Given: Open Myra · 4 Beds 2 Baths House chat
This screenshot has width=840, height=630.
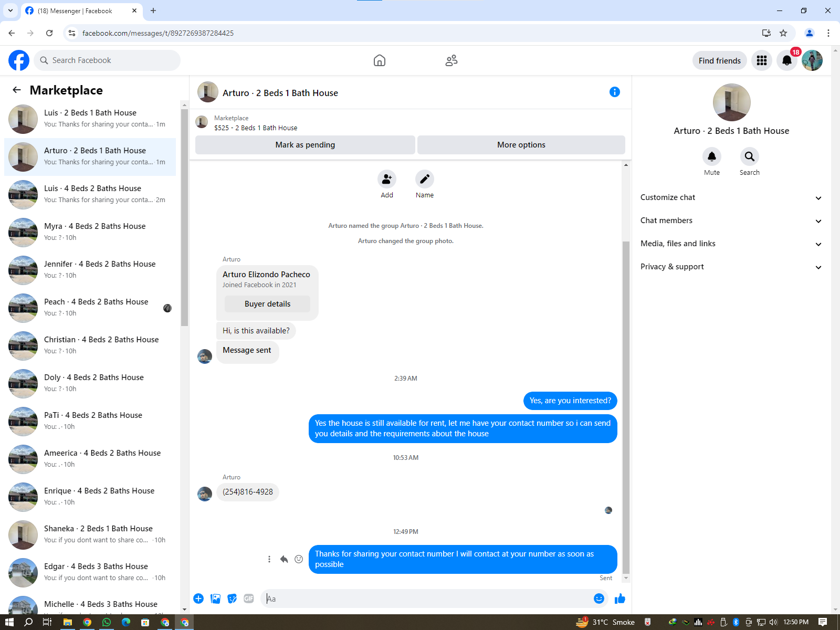Looking at the screenshot, I should click(90, 233).
